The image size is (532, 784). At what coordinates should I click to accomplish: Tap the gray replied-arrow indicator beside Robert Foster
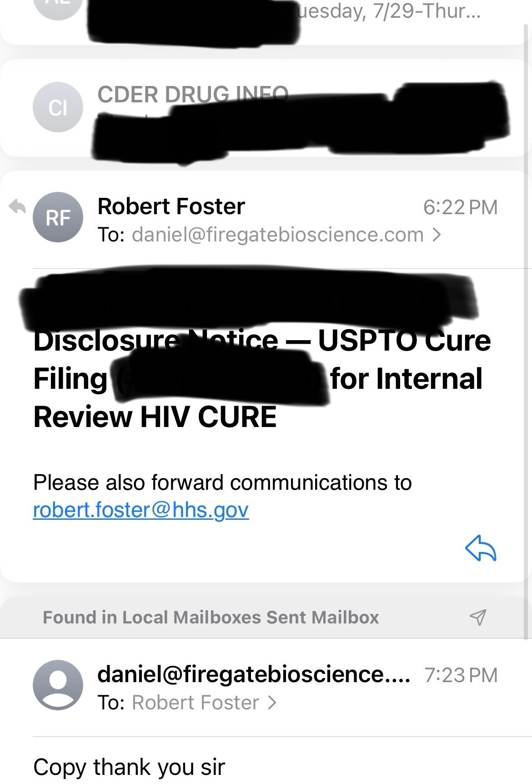click(x=17, y=207)
